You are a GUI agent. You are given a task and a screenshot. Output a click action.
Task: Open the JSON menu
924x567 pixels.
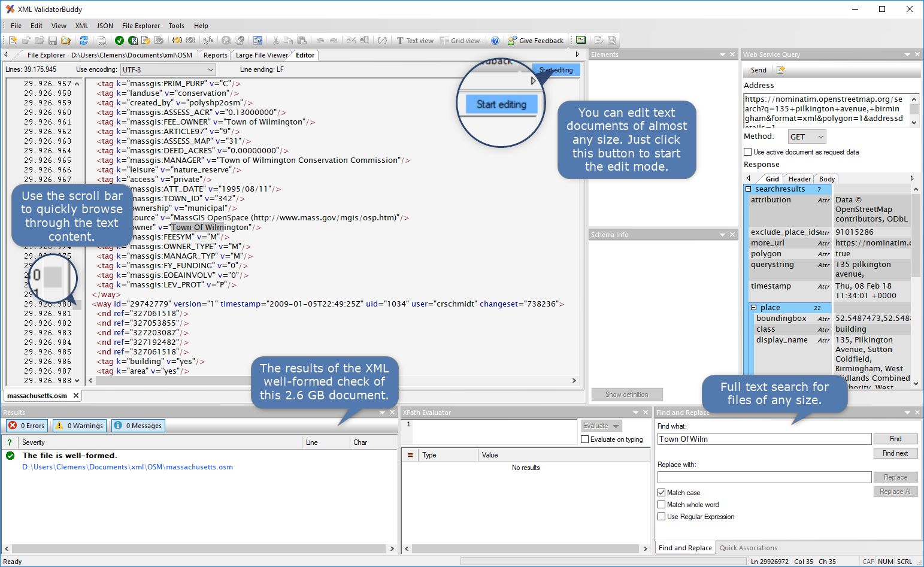tap(105, 26)
